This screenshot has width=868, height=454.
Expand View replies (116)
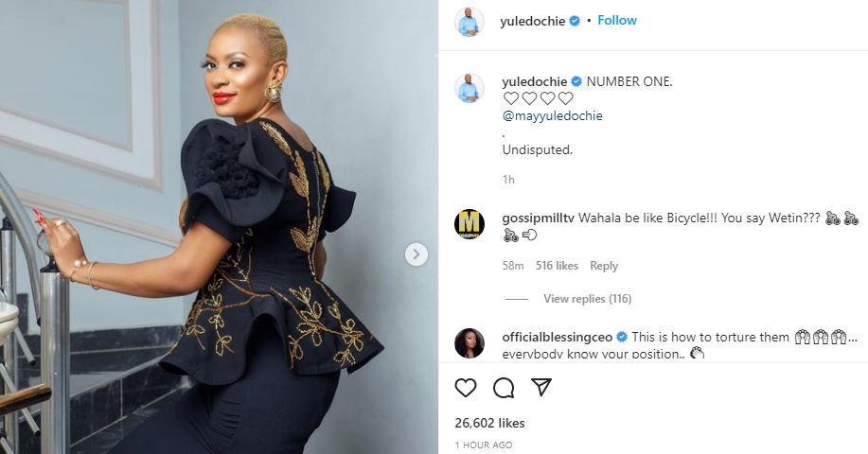(x=587, y=299)
